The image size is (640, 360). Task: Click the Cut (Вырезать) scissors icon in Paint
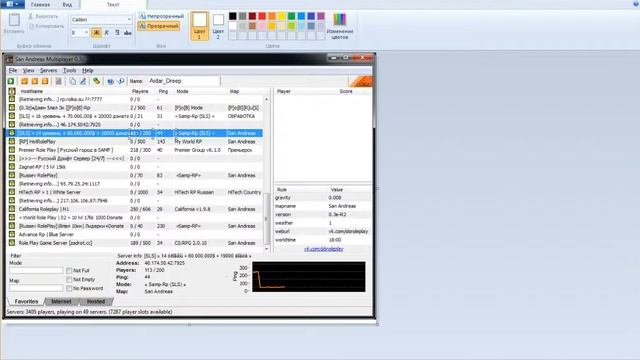tap(31, 16)
